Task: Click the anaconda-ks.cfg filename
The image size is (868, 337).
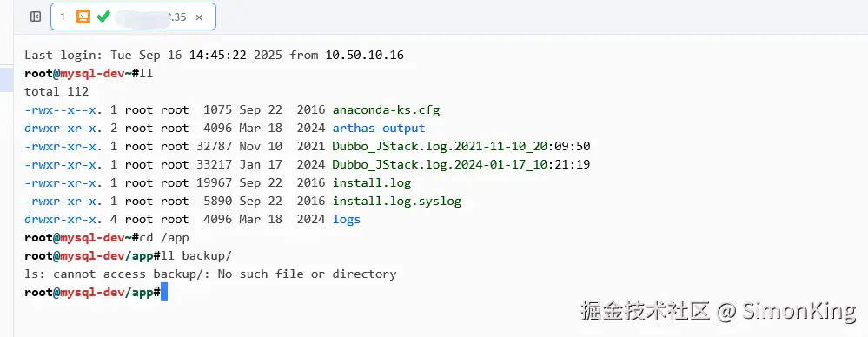Action: 386,110
